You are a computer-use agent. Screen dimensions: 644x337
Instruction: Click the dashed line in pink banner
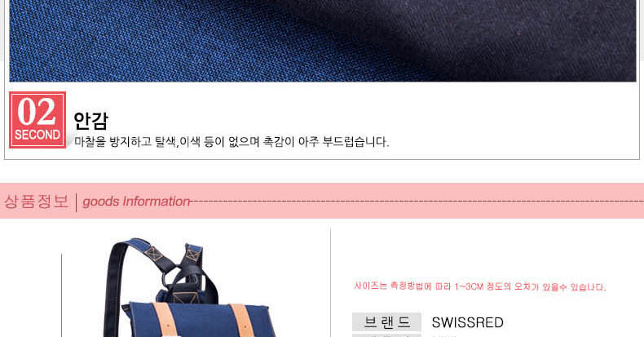click(x=417, y=202)
